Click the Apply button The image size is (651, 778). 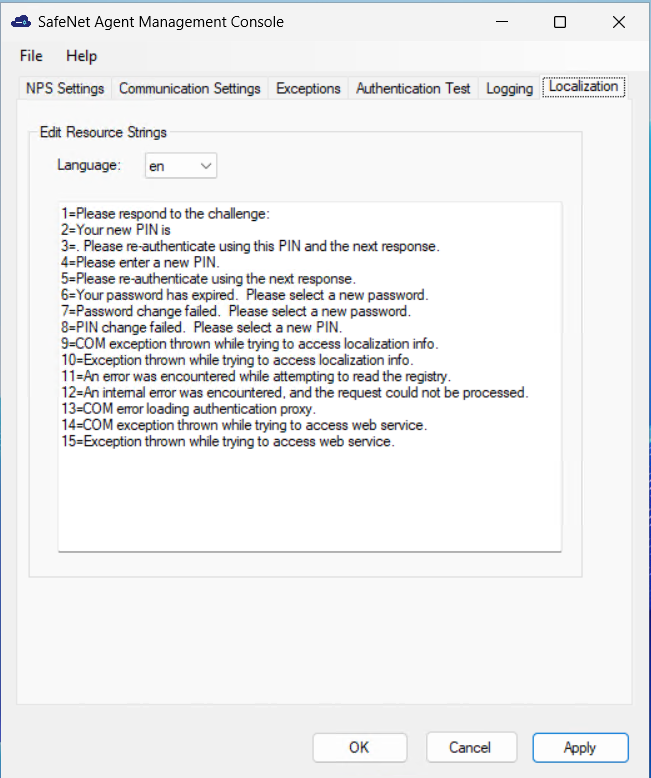(580, 747)
